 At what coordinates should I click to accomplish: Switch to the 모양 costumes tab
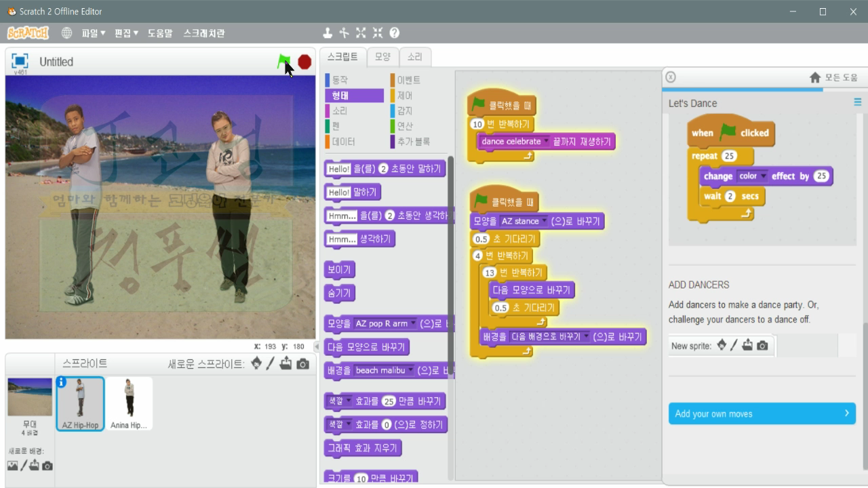(383, 57)
